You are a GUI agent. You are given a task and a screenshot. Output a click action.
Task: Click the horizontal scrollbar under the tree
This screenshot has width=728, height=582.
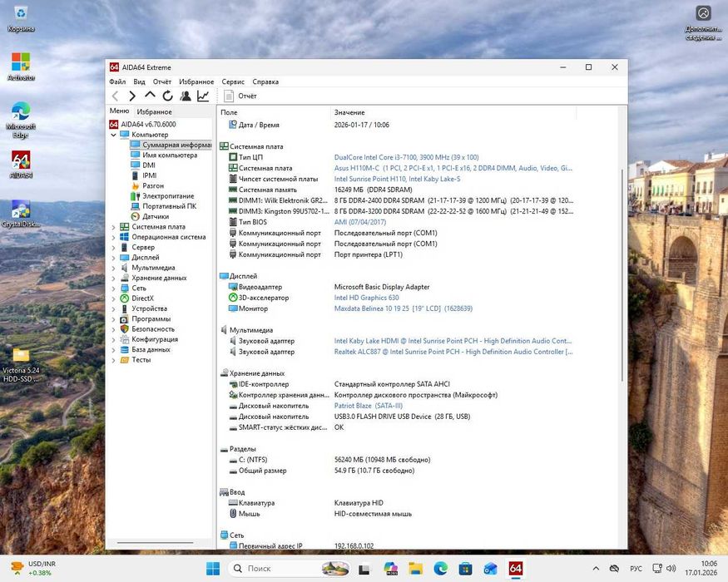click(x=155, y=543)
